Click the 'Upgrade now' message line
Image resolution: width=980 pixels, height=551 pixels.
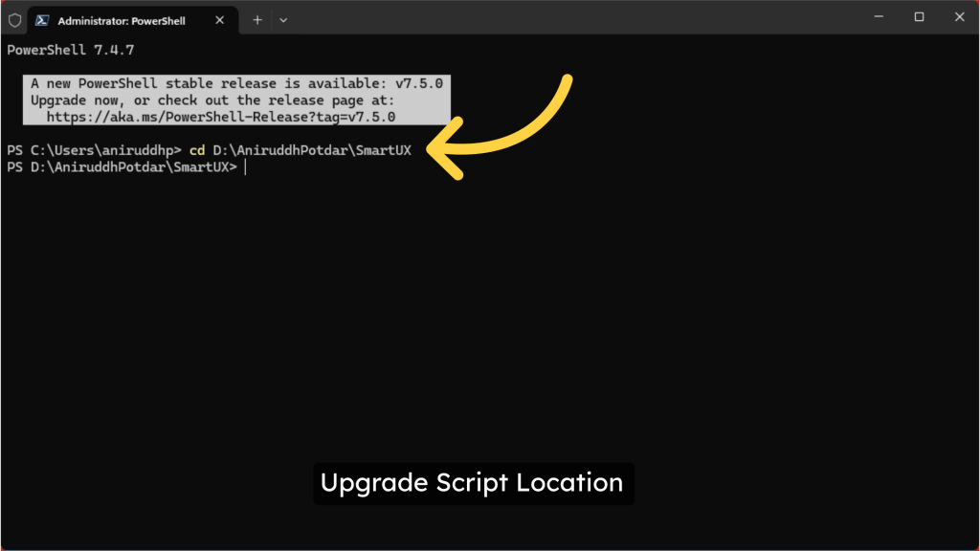tap(212, 100)
